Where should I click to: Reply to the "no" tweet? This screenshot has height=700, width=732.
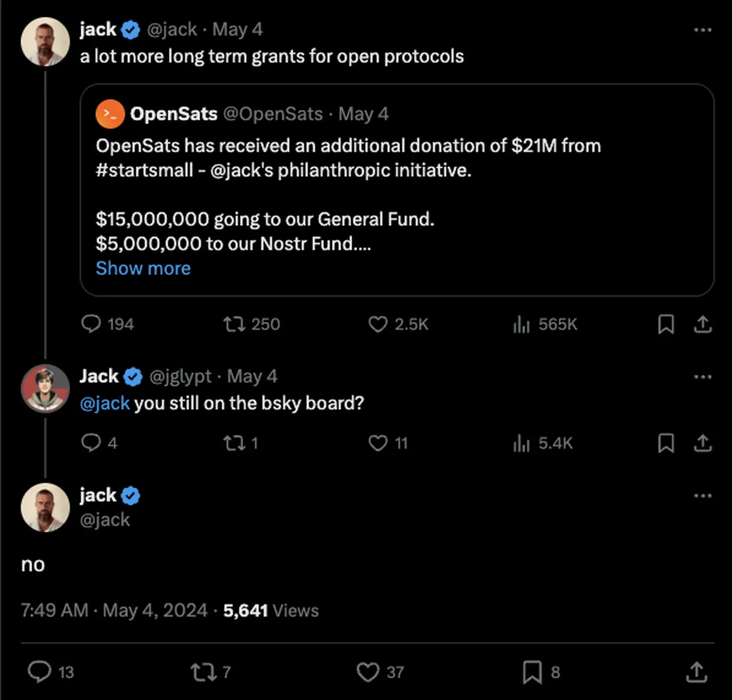tap(40, 672)
